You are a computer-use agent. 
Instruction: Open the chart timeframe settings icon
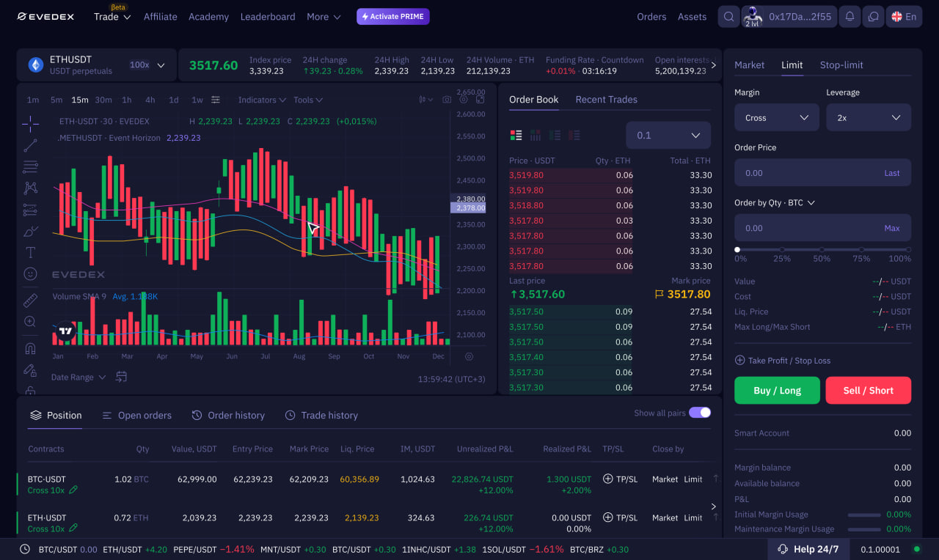216,100
